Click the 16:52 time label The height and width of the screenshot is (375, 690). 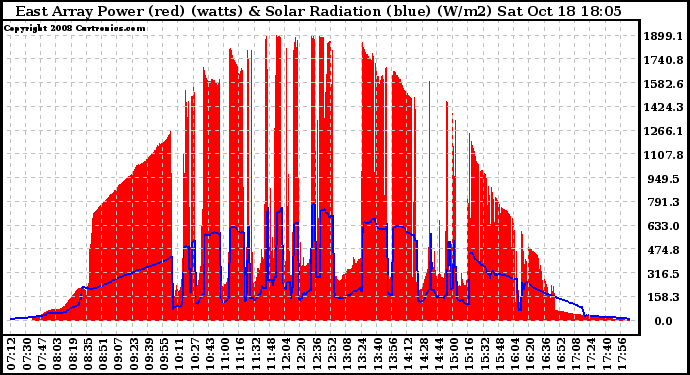click(562, 353)
